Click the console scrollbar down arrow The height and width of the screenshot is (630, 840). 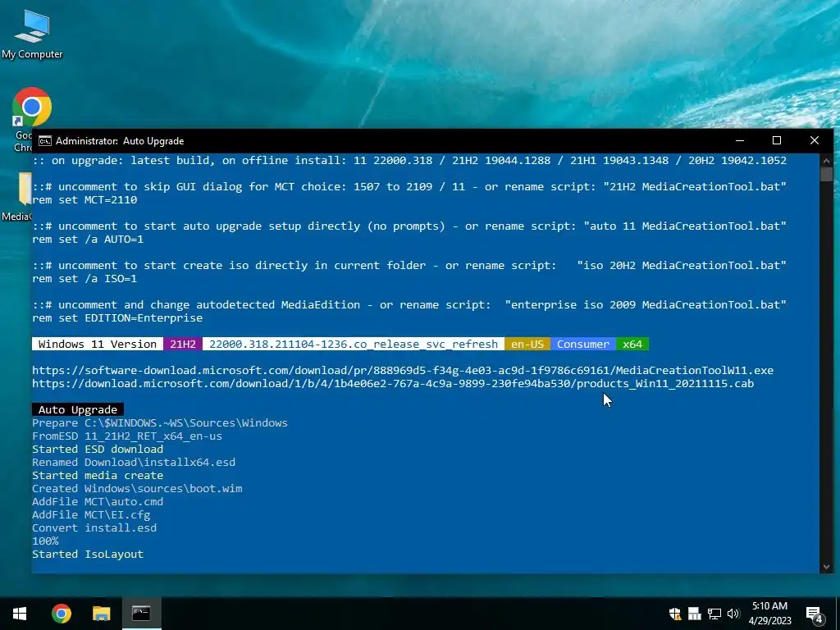pyautogui.click(x=826, y=566)
